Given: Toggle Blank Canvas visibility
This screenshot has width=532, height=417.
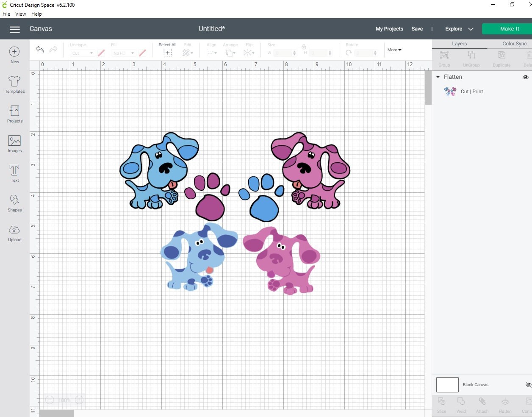Looking at the screenshot, I should pos(528,385).
